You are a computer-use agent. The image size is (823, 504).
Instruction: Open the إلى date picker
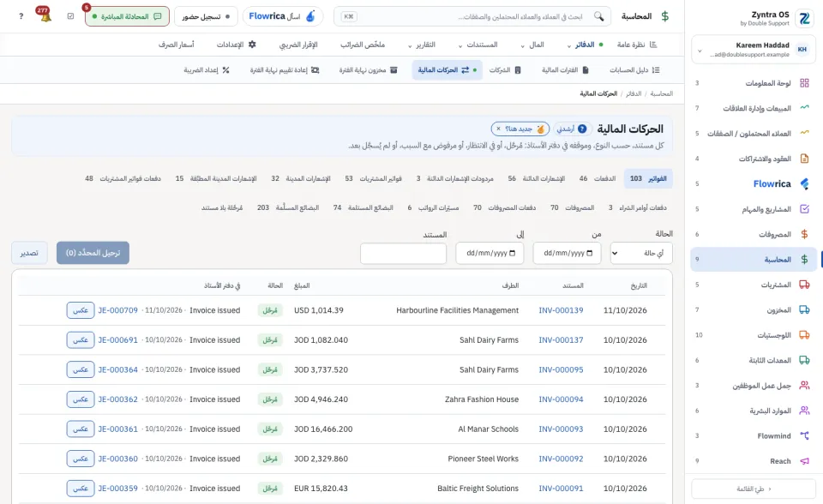[490, 253]
